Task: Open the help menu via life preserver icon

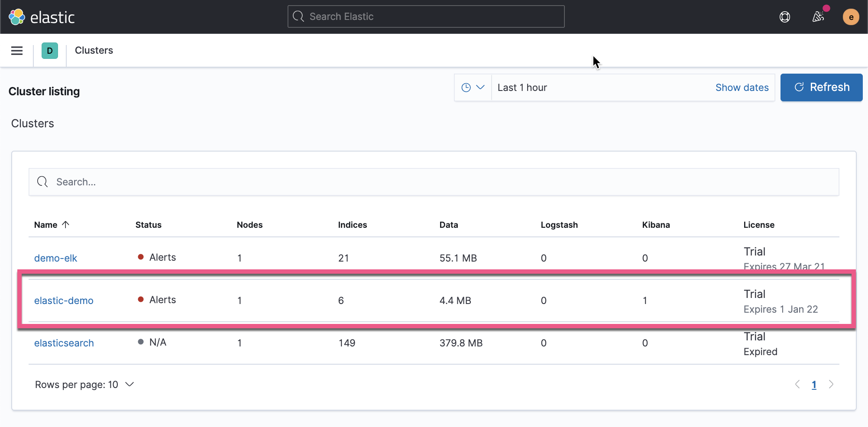Action: pyautogui.click(x=785, y=17)
